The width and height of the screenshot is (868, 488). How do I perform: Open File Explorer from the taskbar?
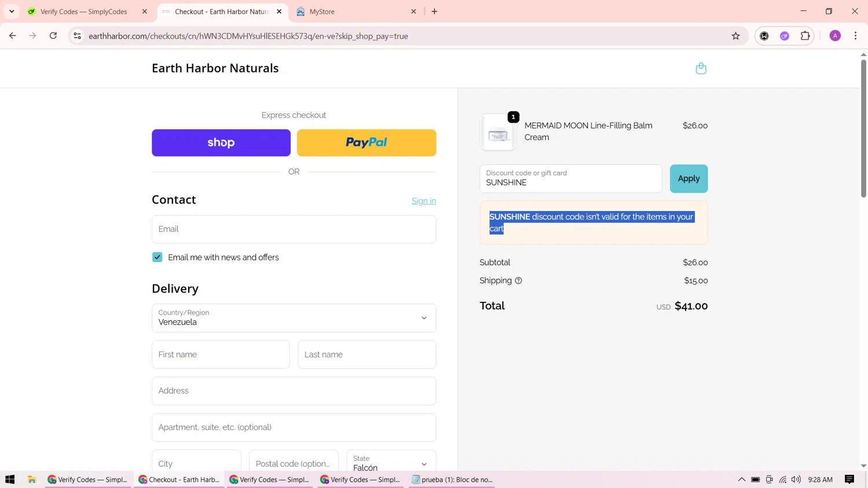(x=32, y=479)
